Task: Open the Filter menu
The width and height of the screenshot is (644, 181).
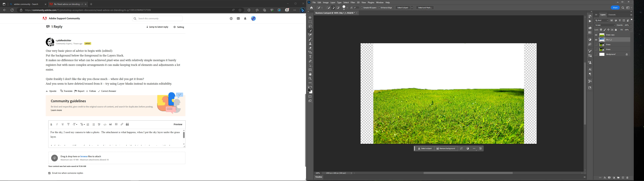Action: pos(353,3)
